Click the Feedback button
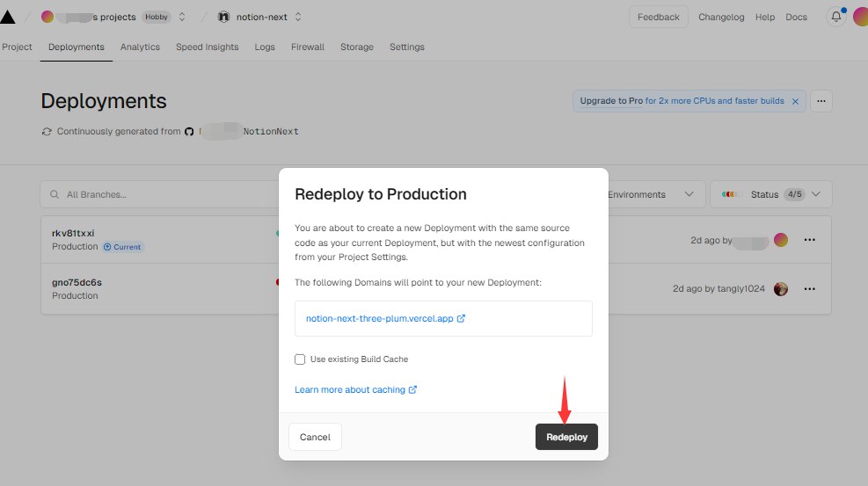This screenshot has height=486, width=868. pyautogui.click(x=658, y=17)
